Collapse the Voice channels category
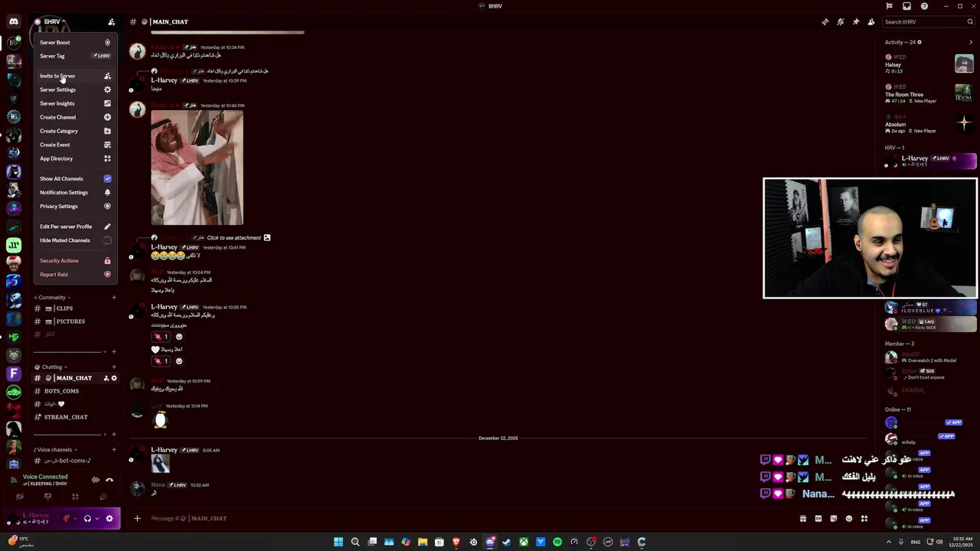This screenshot has width=980, height=551. 55,449
